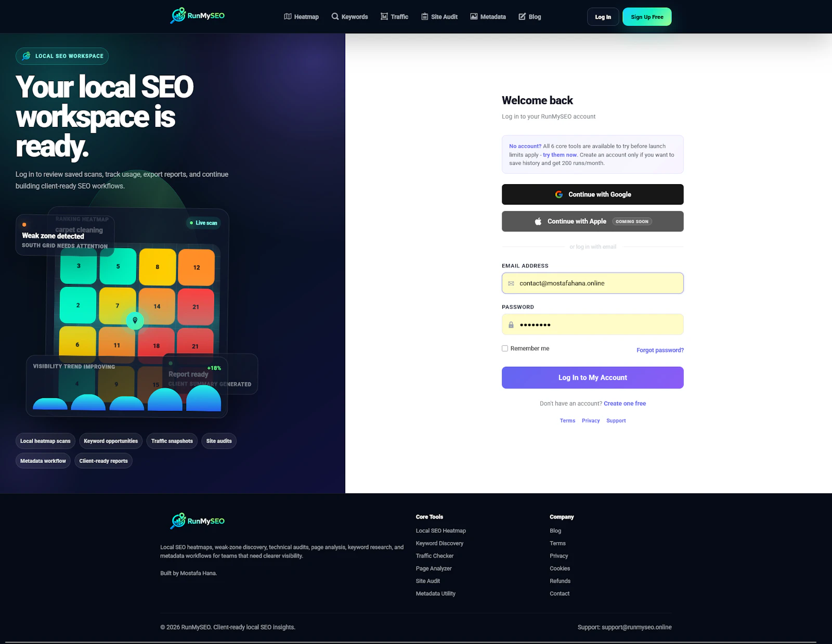This screenshot has height=644, width=832.
Task: Open the Traffic nav item
Action: pyautogui.click(x=394, y=17)
